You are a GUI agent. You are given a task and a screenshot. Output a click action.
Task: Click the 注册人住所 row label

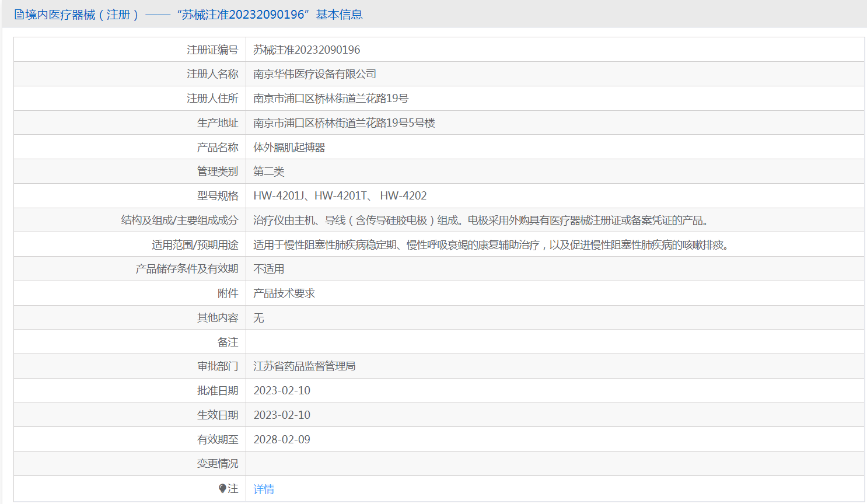click(x=212, y=99)
